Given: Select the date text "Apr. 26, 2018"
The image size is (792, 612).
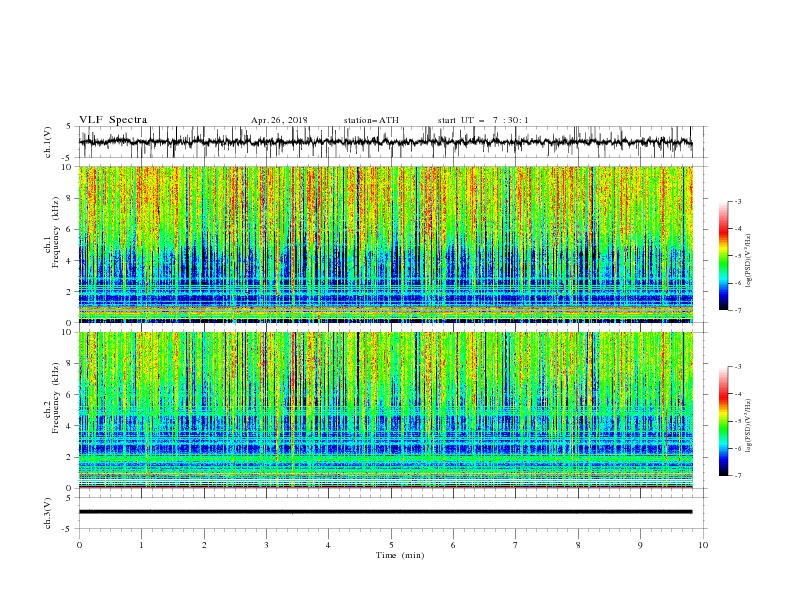Looking at the screenshot, I should (x=279, y=120).
